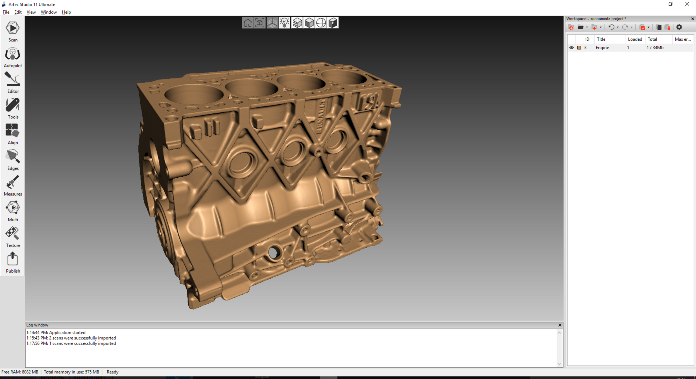Open the Window menu
The width and height of the screenshot is (696, 379).
pos(48,12)
